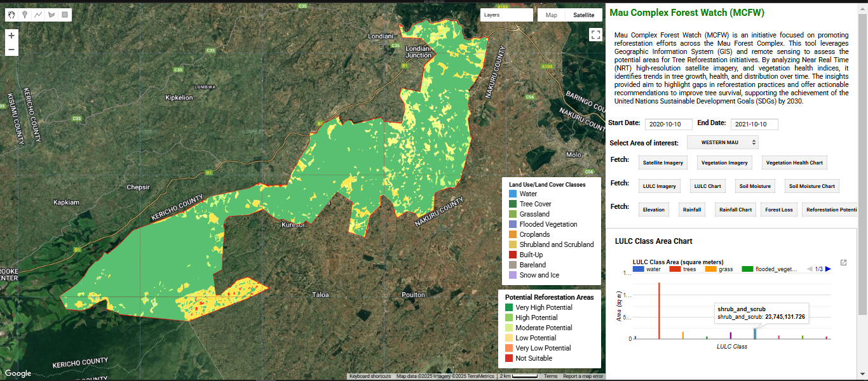Open Keyboard shortcuts link
Screen dimensions: 868x381
pyautogui.click(x=370, y=377)
